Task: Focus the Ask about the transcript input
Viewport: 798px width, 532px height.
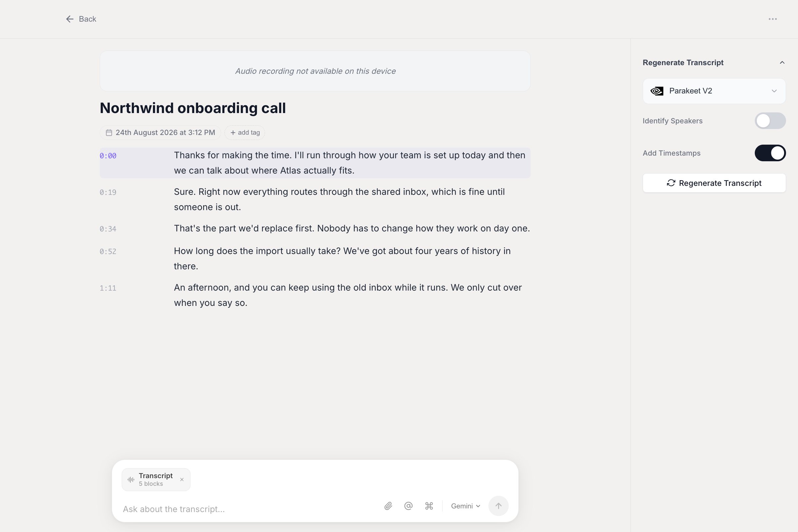Action: pos(249,509)
